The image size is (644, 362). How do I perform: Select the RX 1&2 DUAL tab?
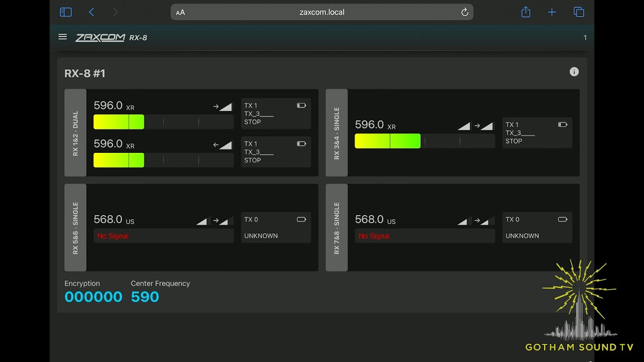pyautogui.click(x=75, y=133)
